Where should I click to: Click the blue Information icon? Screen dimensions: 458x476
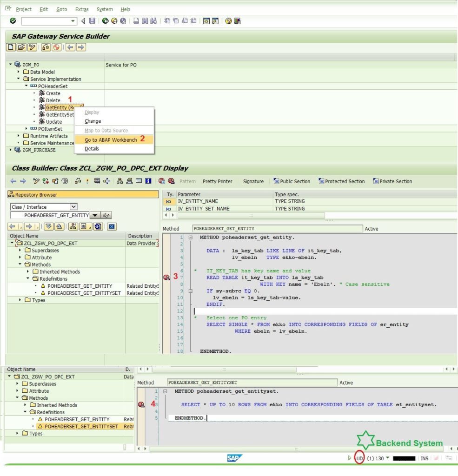(x=148, y=181)
